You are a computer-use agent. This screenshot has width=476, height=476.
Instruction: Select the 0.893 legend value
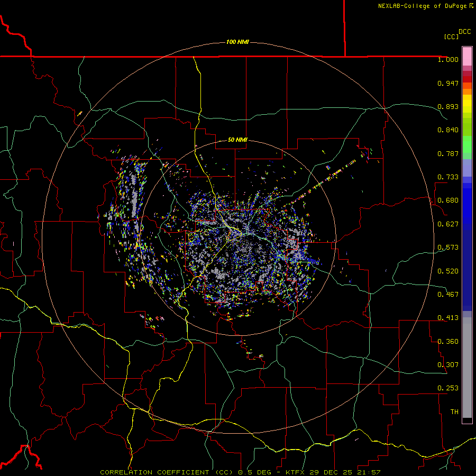(448, 106)
